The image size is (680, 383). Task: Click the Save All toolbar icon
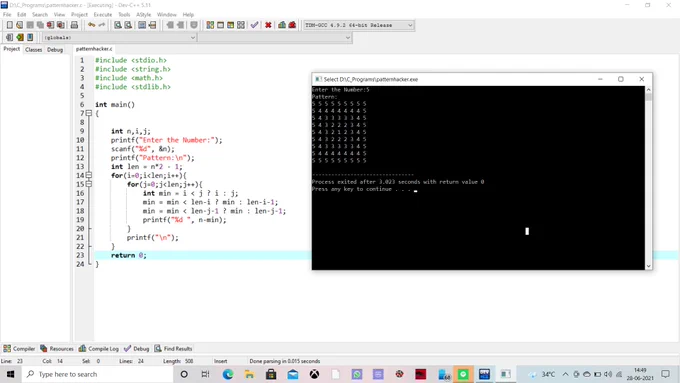pyautogui.click(x=40, y=25)
